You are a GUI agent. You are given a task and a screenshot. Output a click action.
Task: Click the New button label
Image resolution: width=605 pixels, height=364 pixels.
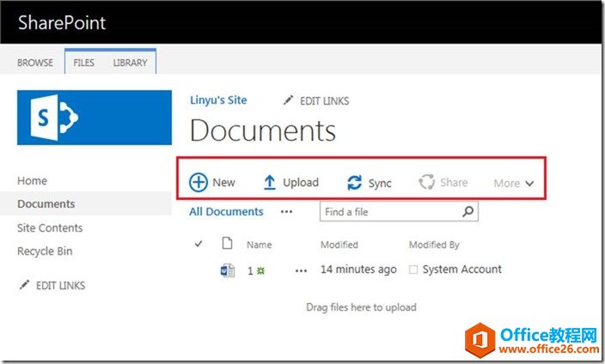(x=223, y=182)
